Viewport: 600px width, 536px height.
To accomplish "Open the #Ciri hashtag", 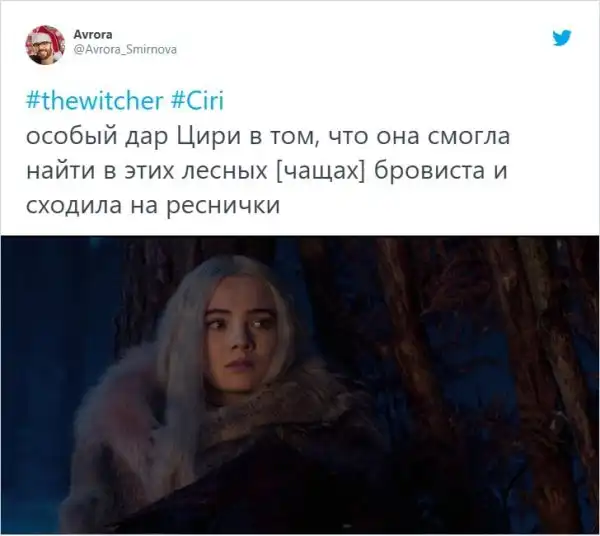I will [196, 101].
